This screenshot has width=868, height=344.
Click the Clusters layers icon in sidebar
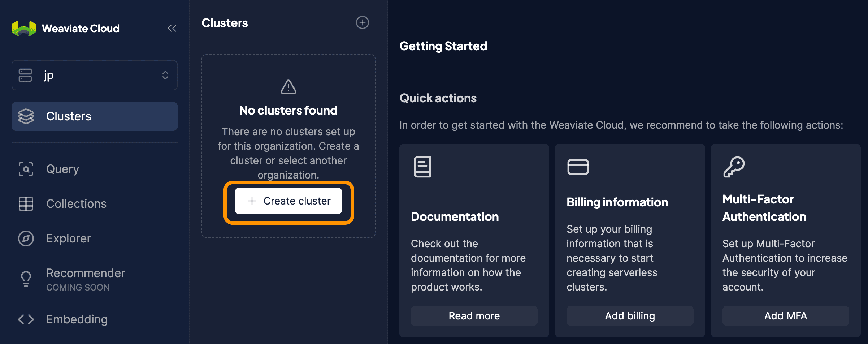click(26, 116)
